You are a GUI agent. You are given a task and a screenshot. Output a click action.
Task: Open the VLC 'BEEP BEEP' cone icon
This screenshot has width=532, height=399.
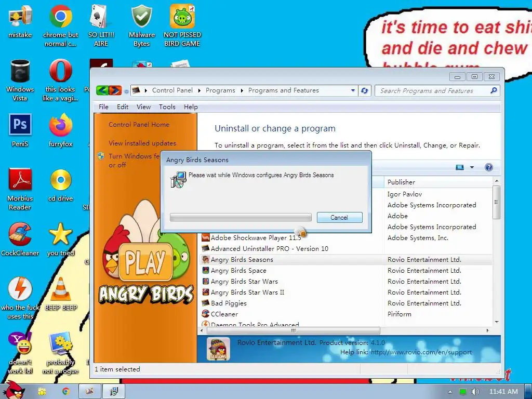point(61,294)
